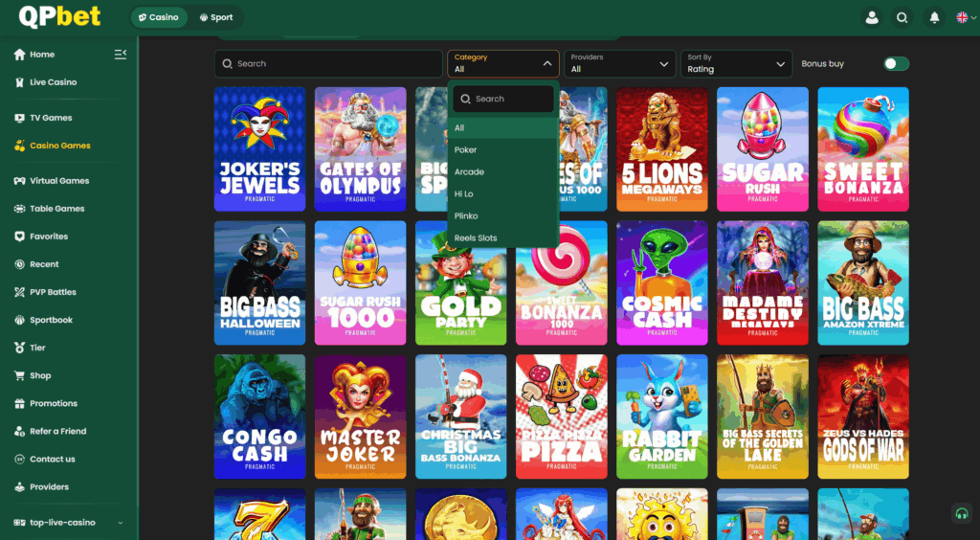Toggle the Bonus buy switch

896,64
